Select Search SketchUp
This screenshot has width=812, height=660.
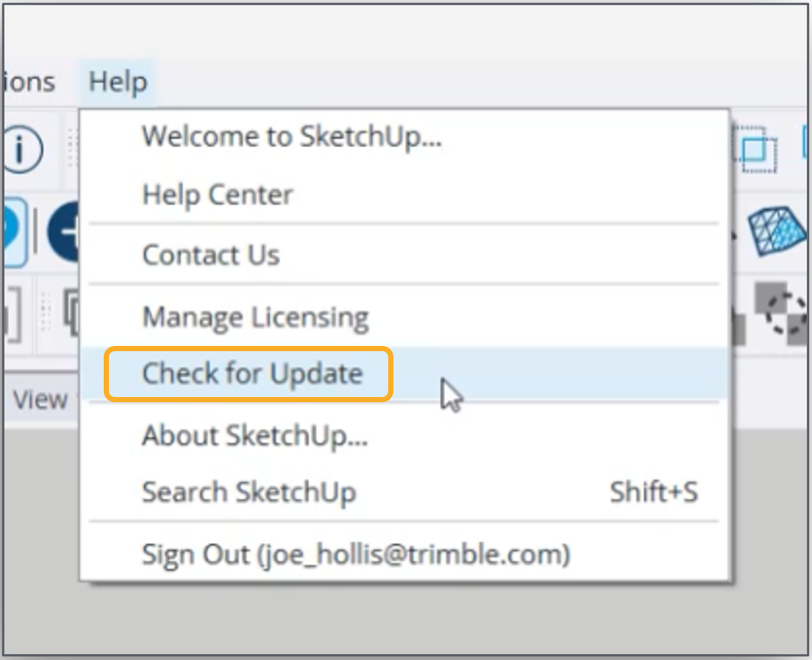coord(249,492)
